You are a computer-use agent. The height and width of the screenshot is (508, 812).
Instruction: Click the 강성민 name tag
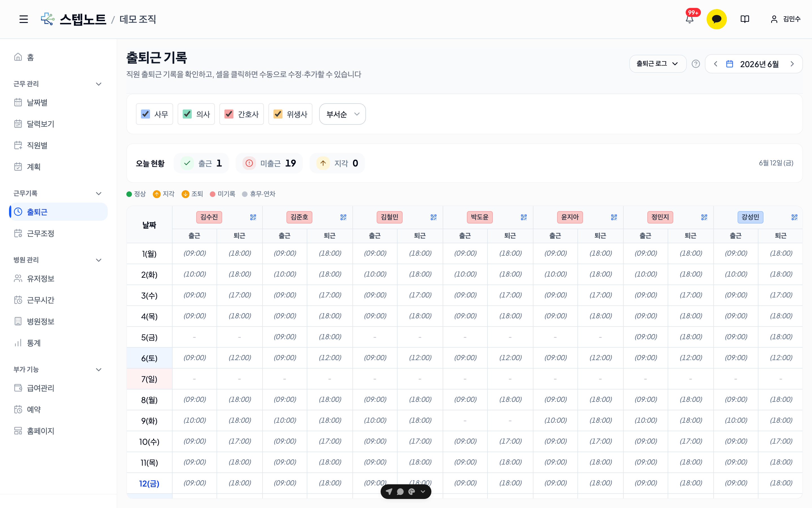pos(750,217)
